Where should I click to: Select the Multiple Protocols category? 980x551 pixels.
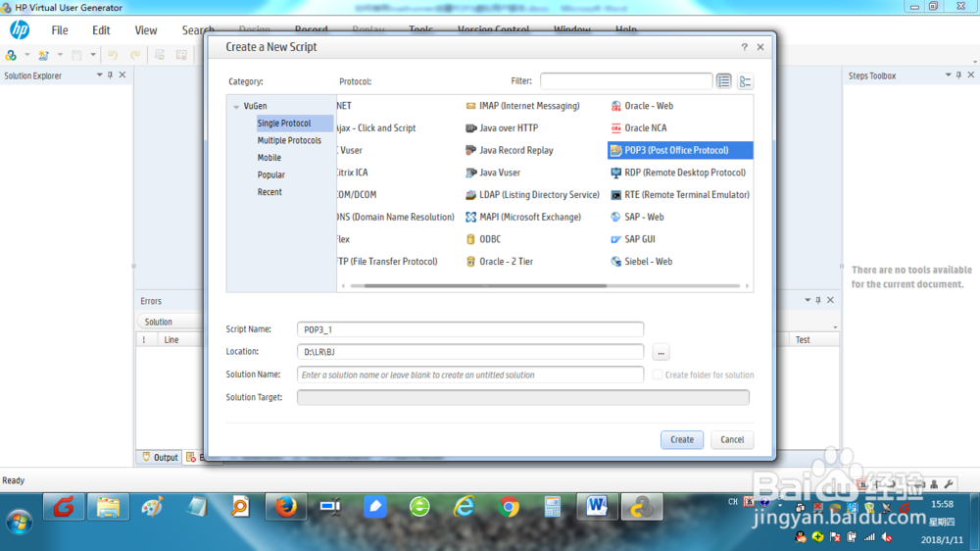pyautogui.click(x=289, y=141)
